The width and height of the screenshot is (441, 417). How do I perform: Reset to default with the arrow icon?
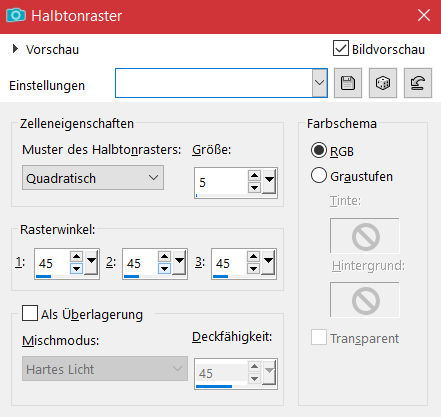click(x=418, y=83)
